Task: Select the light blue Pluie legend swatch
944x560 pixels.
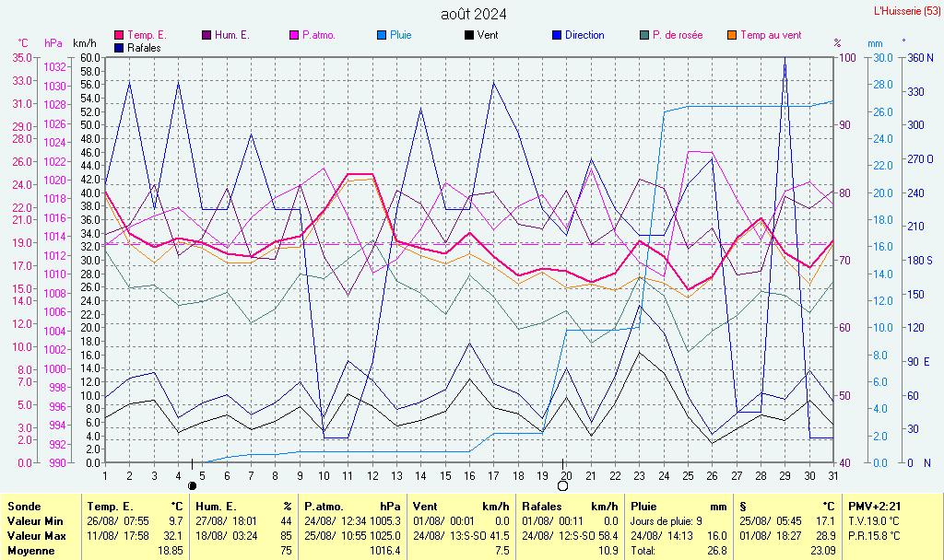Action: coord(382,36)
